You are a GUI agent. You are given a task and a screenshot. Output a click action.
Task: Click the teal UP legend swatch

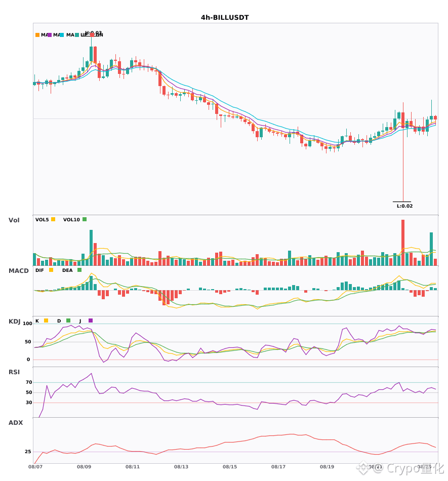77,35
